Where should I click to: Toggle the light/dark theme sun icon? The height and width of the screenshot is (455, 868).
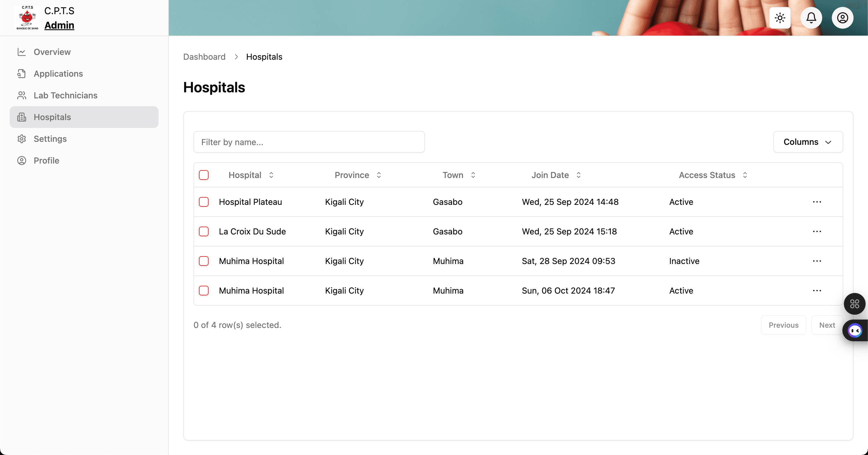tap(780, 18)
